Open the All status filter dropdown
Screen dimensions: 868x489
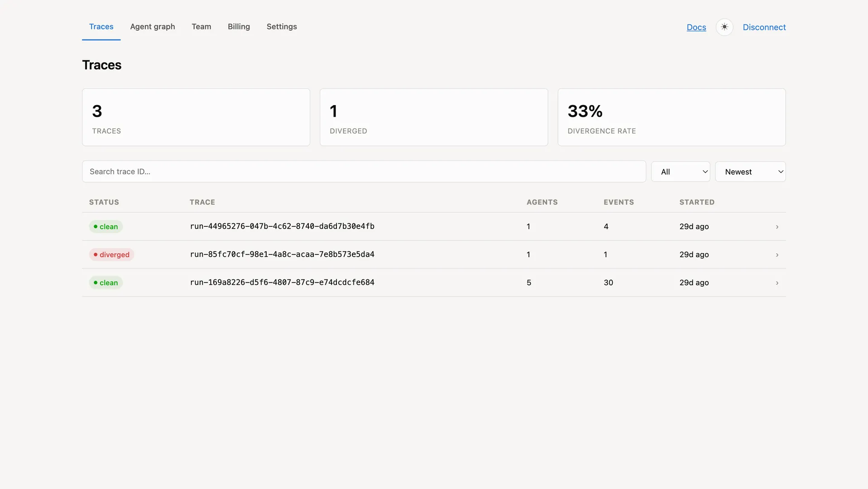click(680, 172)
